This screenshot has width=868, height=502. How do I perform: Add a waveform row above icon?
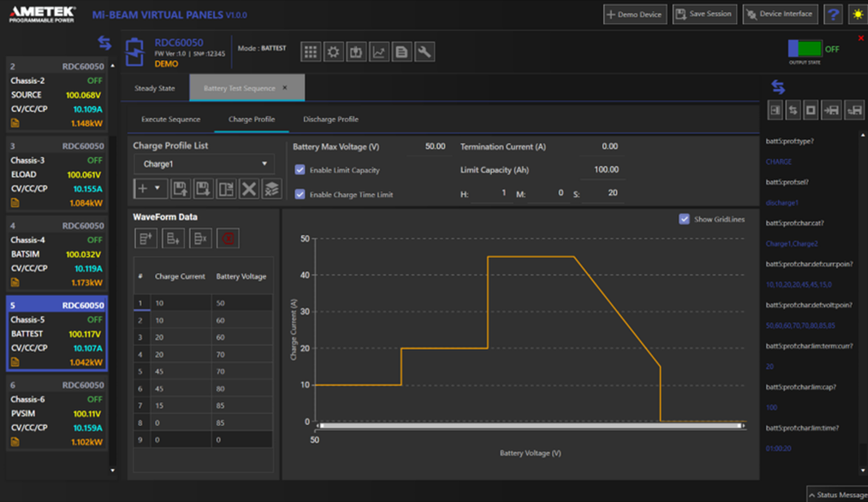(145, 239)
